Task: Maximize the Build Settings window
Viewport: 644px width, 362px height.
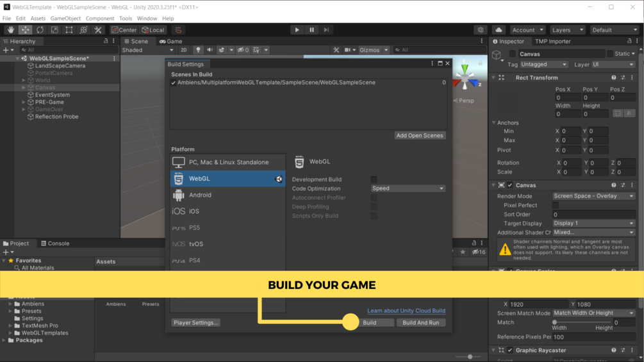Action: coord(440,63)
